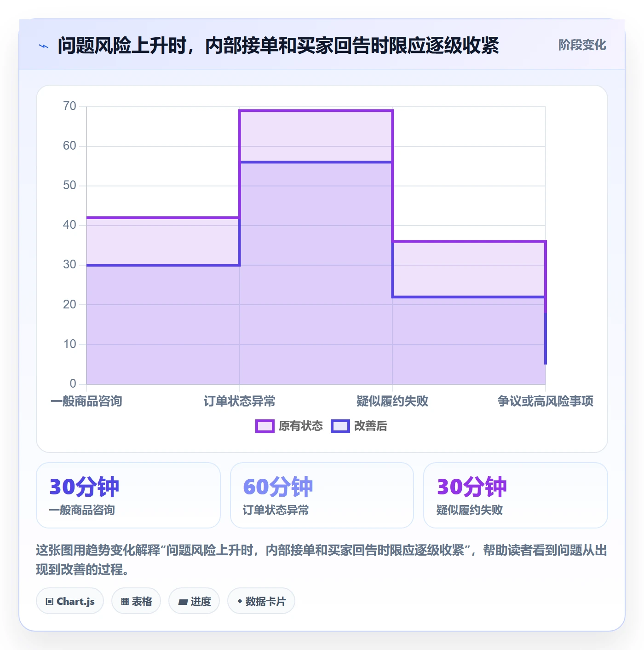This screenshot has height=650, width=644.
Task: Click the 订单状态异常 x-axis label
Action: coord(240,401)
